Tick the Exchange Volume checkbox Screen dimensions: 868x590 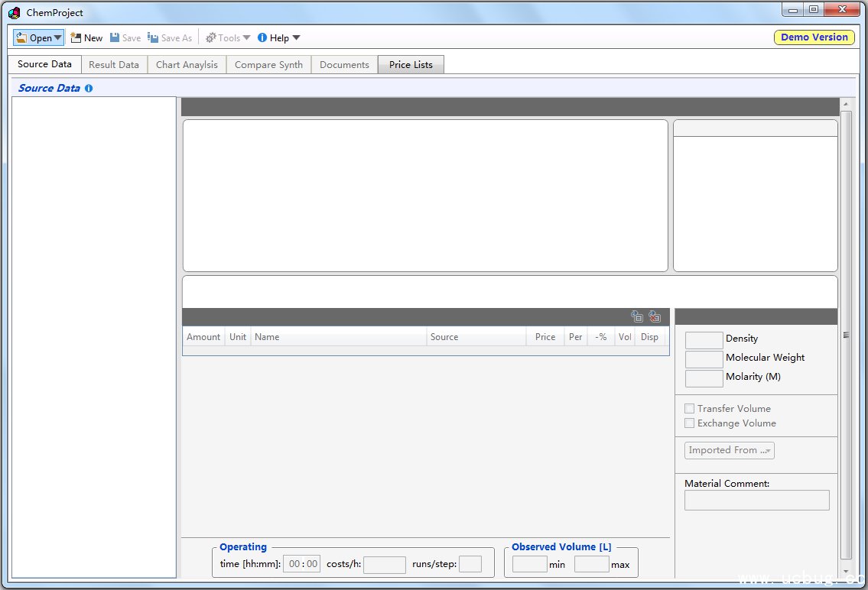690,423
